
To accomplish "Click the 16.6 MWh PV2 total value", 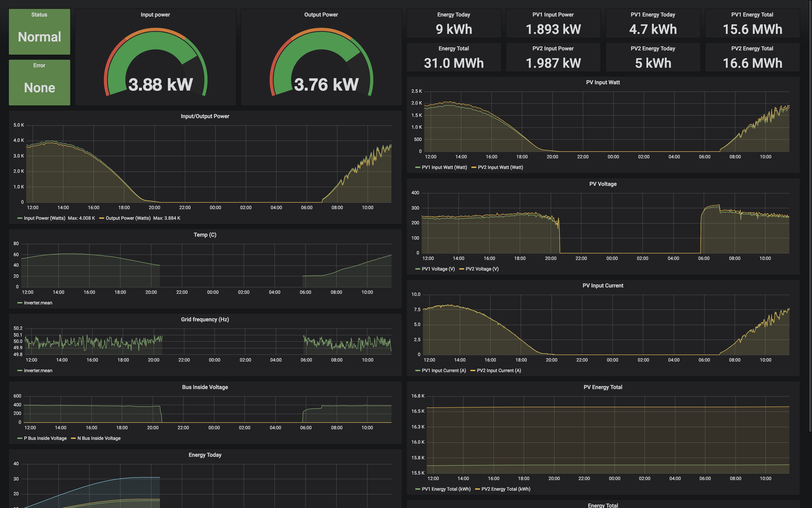I will pyautogui.click(x=752, y=63).
